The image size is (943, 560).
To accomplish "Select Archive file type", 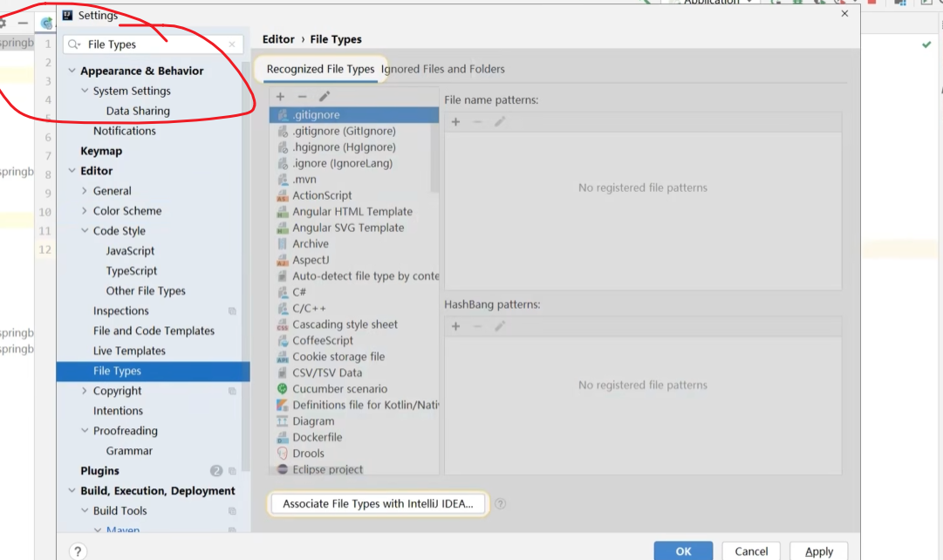I will pos(354,244).
